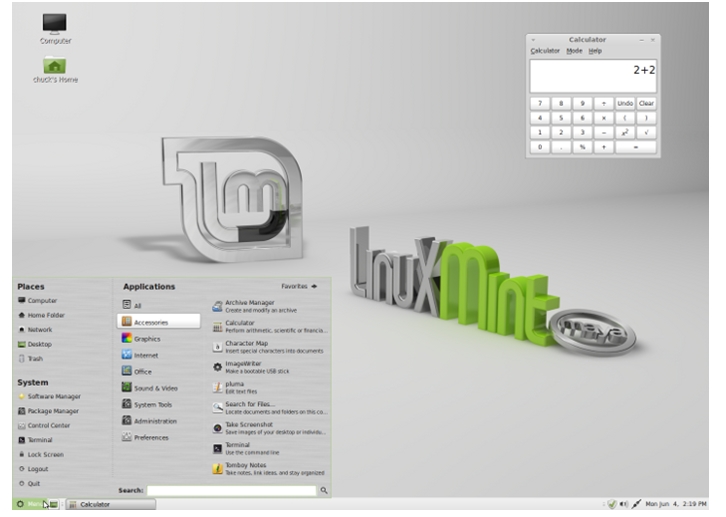The height and width of the screenshot is (517, 726).
Task: Open the Calculator menu in Calculator window
Action: (545, 51)
